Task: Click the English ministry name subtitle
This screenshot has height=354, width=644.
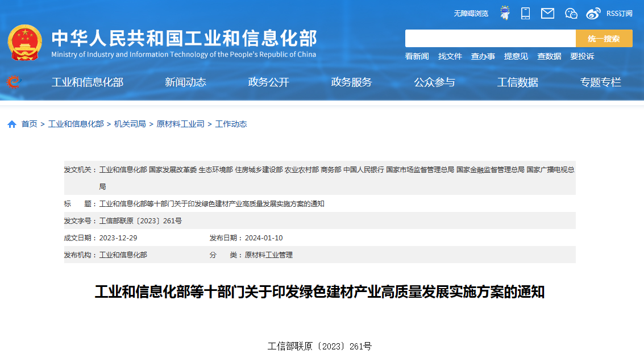Action: 184,54
